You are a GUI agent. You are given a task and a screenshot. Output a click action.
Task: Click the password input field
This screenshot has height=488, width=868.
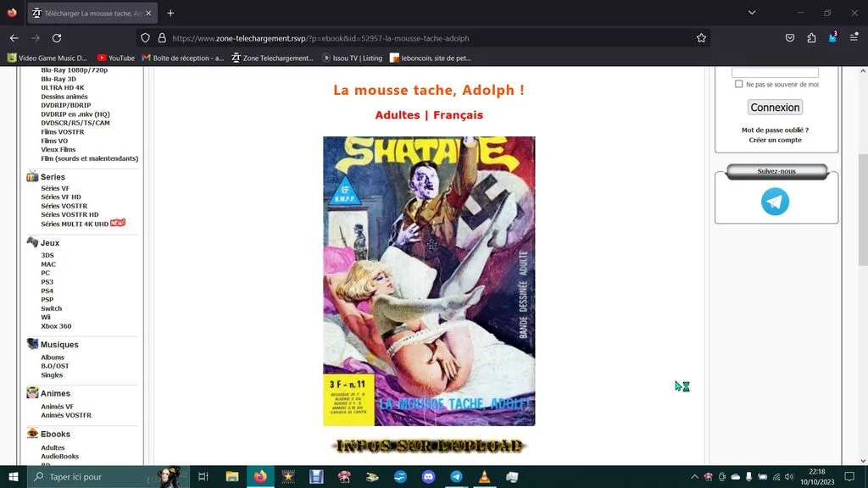tap(775, 72)
